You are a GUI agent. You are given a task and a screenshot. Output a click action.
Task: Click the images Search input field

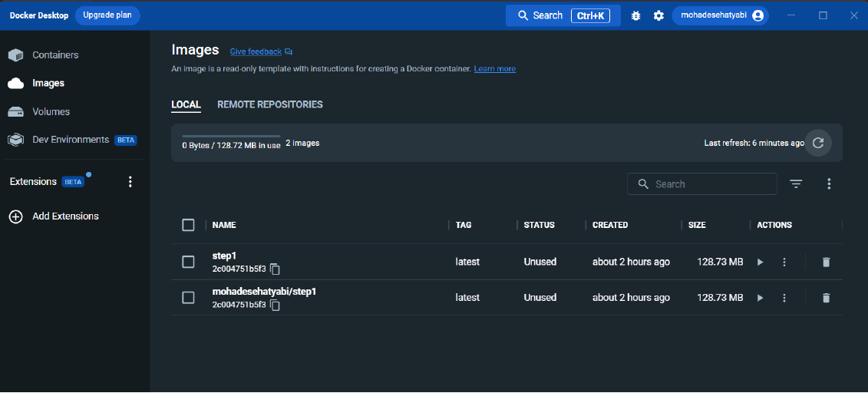[702, 183]
